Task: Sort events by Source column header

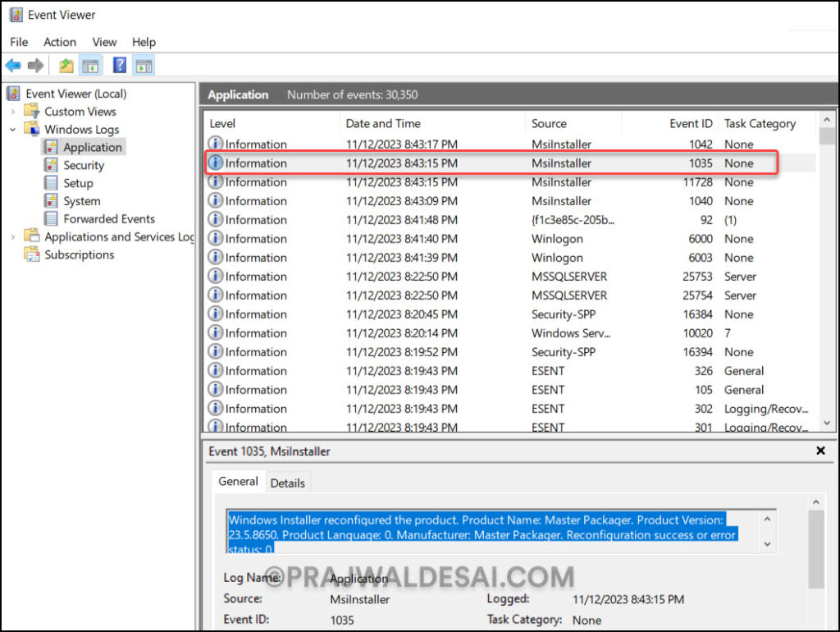Action: (573, 123)
